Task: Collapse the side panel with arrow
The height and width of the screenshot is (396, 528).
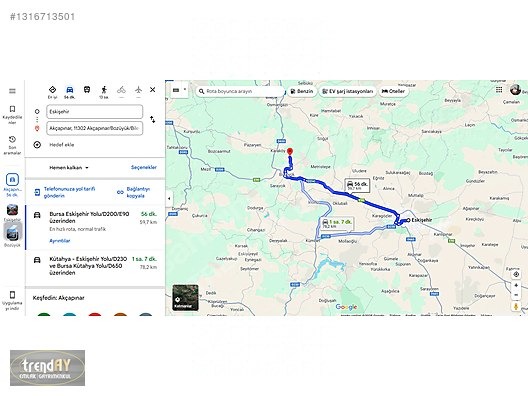Action: [x=169, y=198]
